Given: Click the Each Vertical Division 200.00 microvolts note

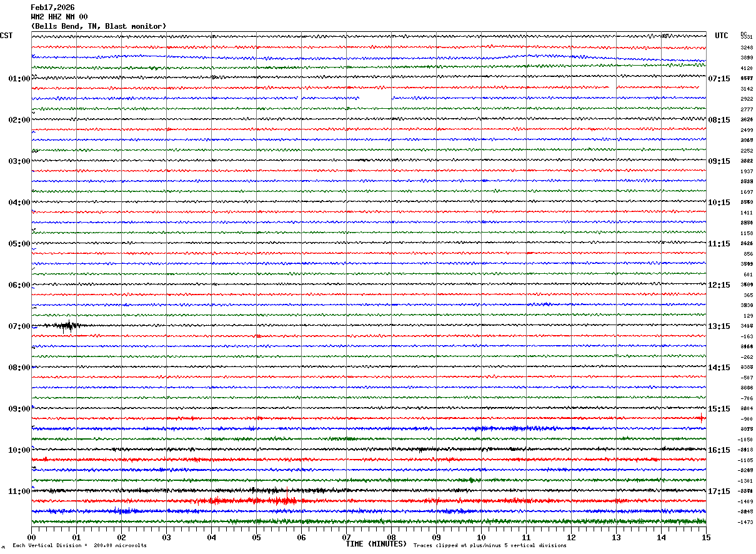Looking at the screenshot, I should point(79,546).
